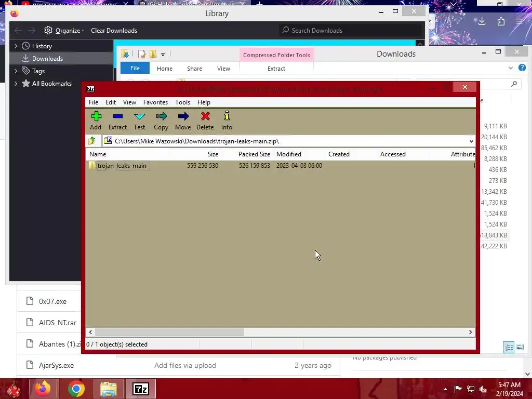Click the Add button in 7-Zip toolbar
Viewport: 532px width, 399px height.
pyautogui.click(x=96, y=121)
